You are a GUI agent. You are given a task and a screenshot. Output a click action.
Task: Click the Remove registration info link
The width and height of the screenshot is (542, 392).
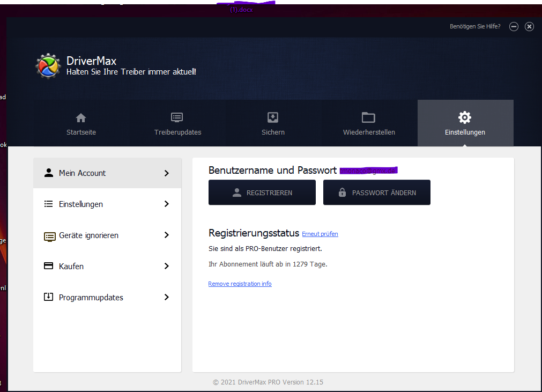[x=240, y=284]
